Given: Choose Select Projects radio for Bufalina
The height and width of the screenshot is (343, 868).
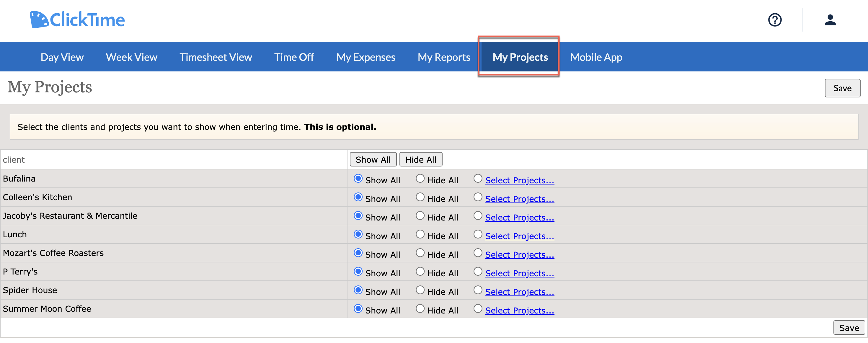Looking at the screenshot, I should click(478, 178).
